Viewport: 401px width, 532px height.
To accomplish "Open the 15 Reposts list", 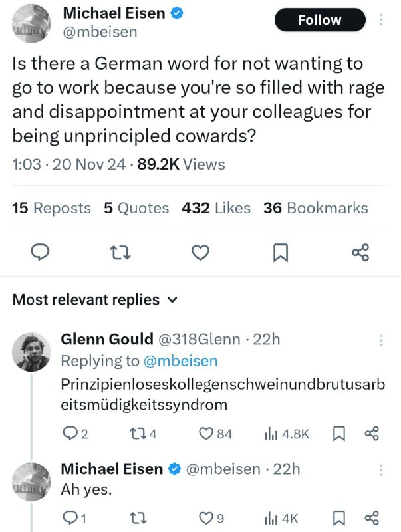I will click(51, 208).
